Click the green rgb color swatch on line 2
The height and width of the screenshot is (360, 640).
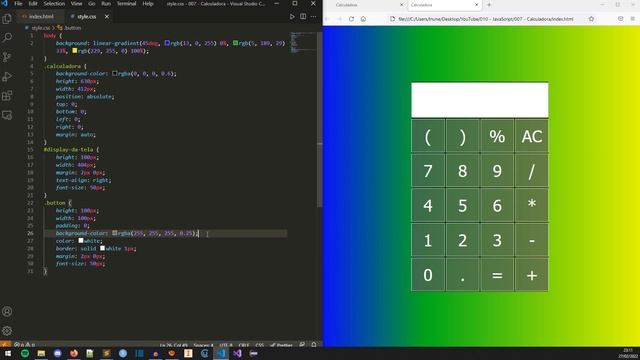click(x=236, y=43)
